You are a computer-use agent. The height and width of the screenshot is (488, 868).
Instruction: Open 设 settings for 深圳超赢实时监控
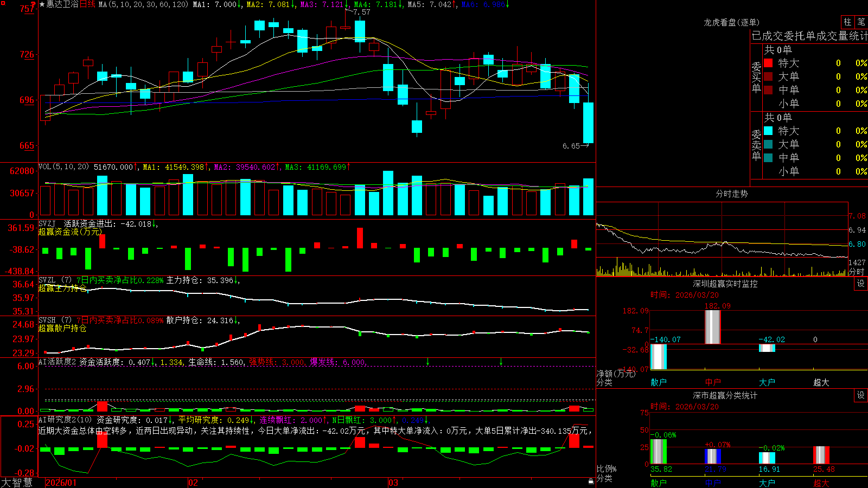pyautogui.click(x=861, y=284)
